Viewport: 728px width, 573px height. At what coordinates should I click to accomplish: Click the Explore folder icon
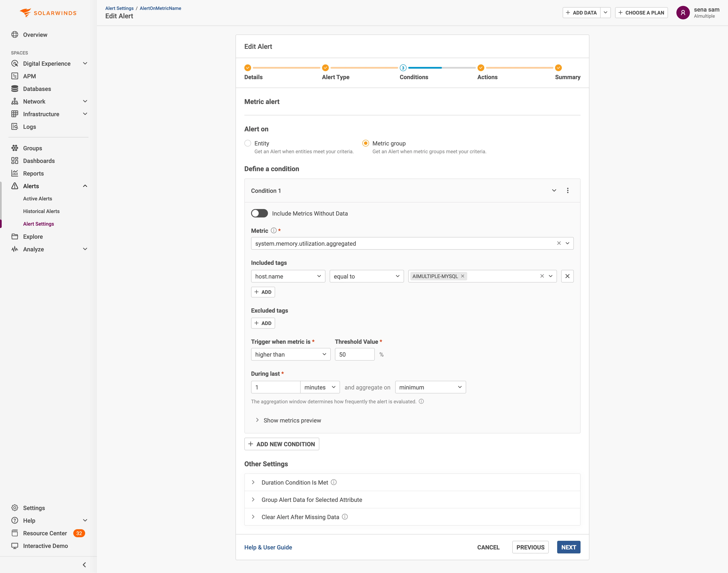(15, 237)
